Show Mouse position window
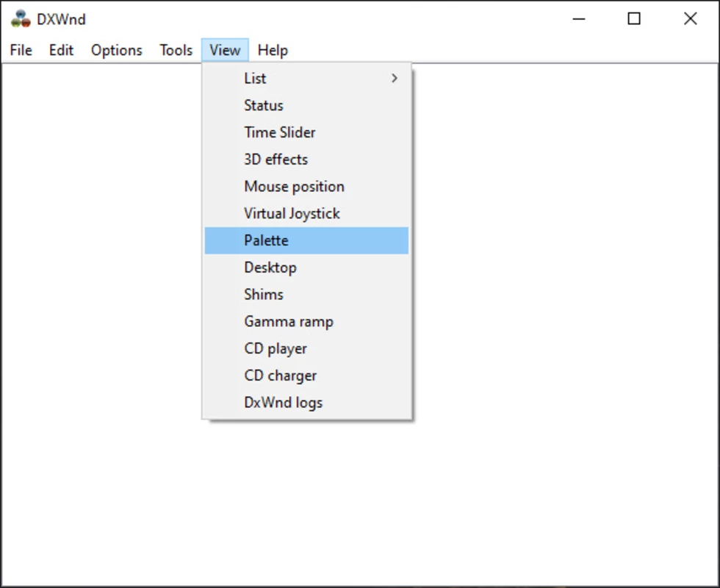The width and height of the screenshot is (720, 588). [x=306, y=187]
